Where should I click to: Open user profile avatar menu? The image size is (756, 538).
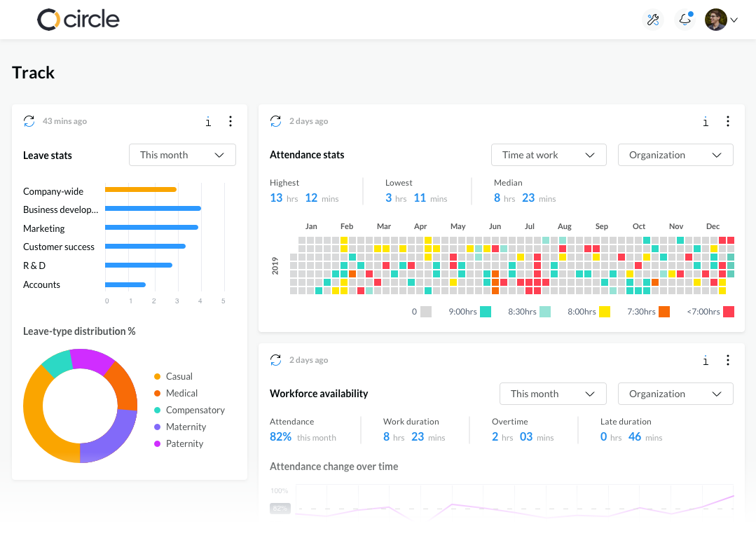(721, 20)
